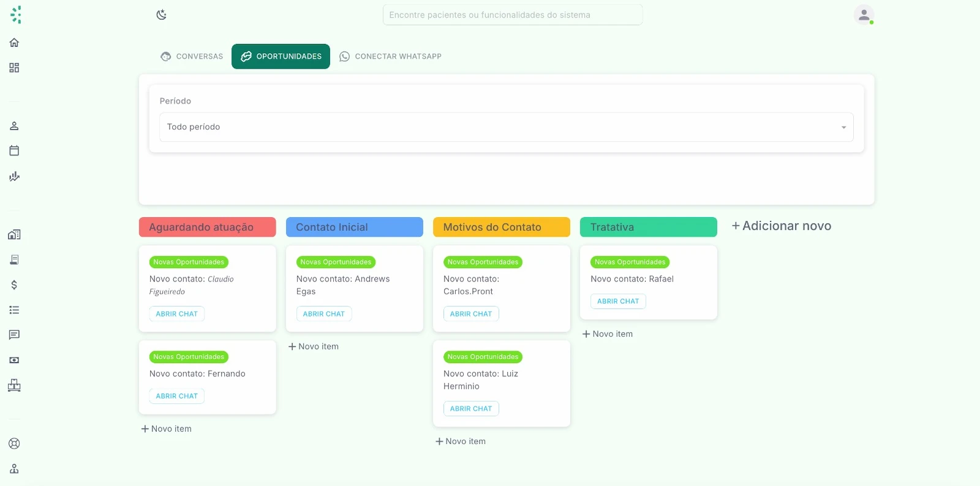Add Novo item under Contato Inicial
The width and height of the screenshot is (980, 486).
tap(314, 346)
